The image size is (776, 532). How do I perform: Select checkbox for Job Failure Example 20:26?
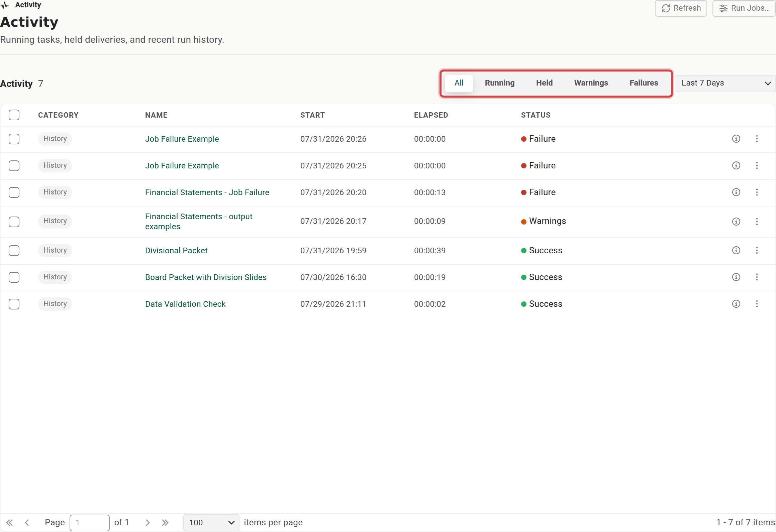point(14,139)
